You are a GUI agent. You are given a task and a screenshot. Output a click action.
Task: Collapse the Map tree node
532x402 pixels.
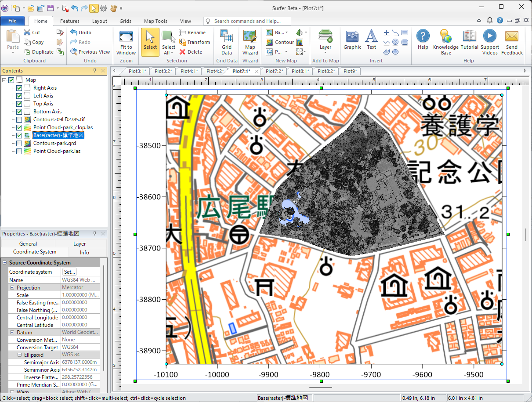(4, 80)
